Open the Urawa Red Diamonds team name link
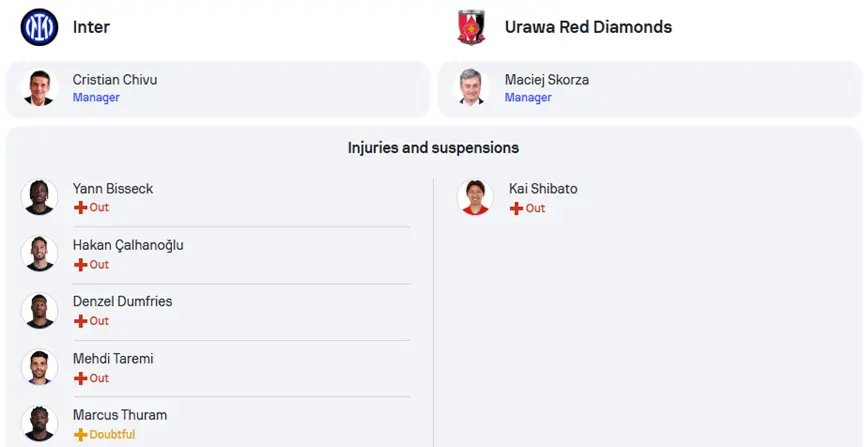The image size is (864, 447). point(588,27)
